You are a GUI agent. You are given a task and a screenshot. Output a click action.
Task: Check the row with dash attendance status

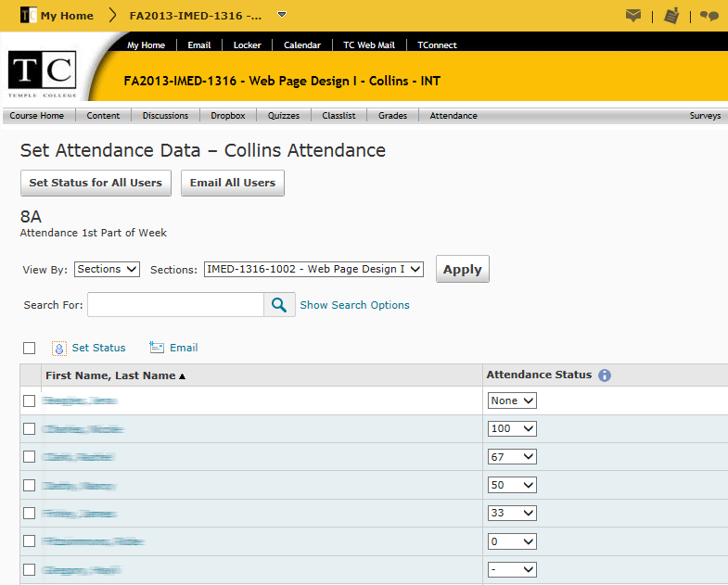point(30,569)
